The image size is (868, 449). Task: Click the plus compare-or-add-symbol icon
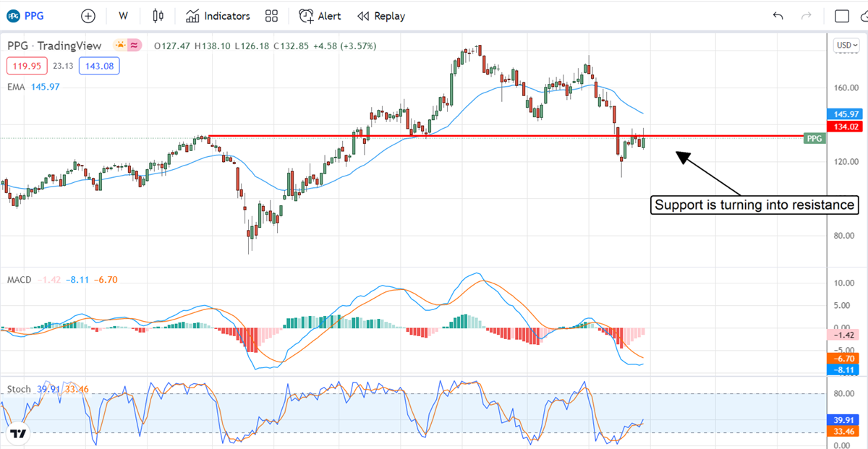pos(88,16)
